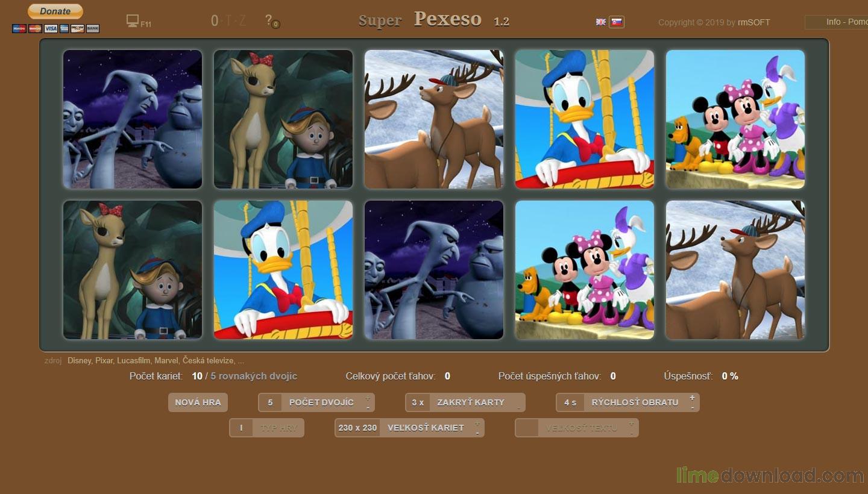Decrease ZAKRYŤ KARTY count with minus

coord(518,408)
